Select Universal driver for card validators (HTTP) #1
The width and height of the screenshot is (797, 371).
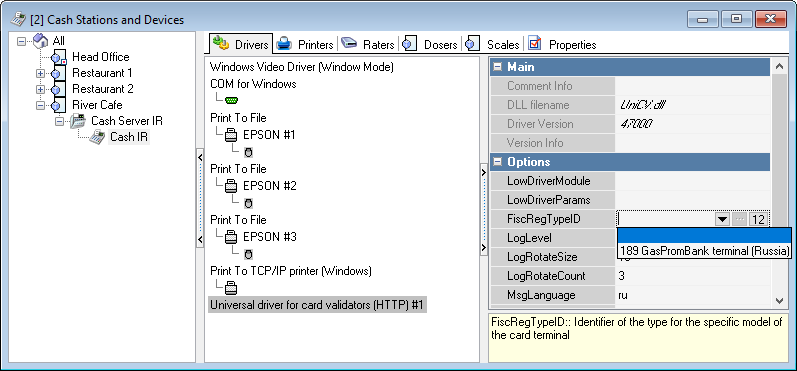click(x=317, y=305)
